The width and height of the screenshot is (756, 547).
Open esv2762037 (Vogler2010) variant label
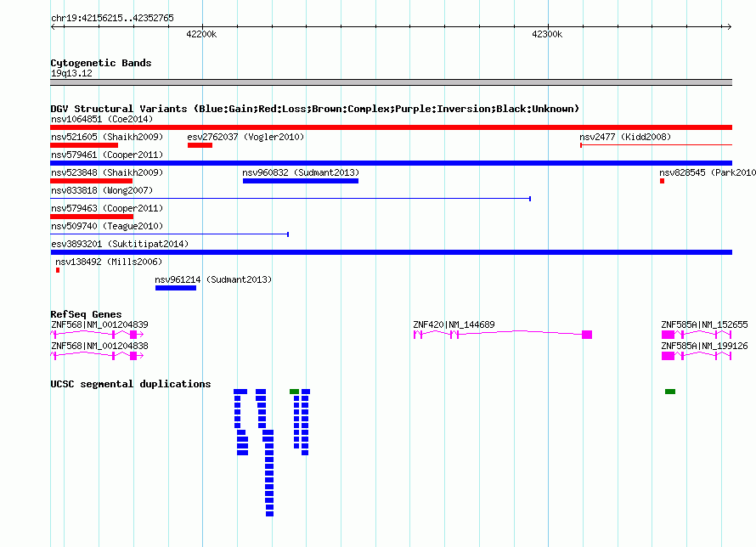(x=245, y=137)
